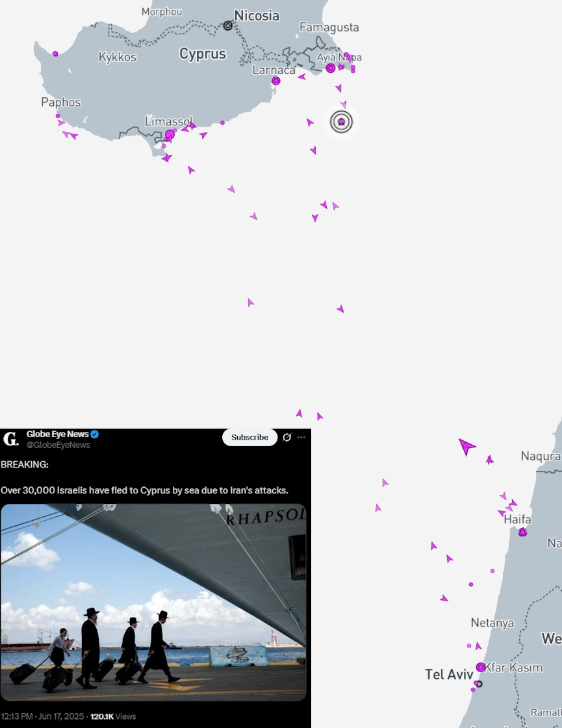This screenshot has width=562, height=728.
Task: Click the Subscribe button on the tweet
Action: pos(250,437)
